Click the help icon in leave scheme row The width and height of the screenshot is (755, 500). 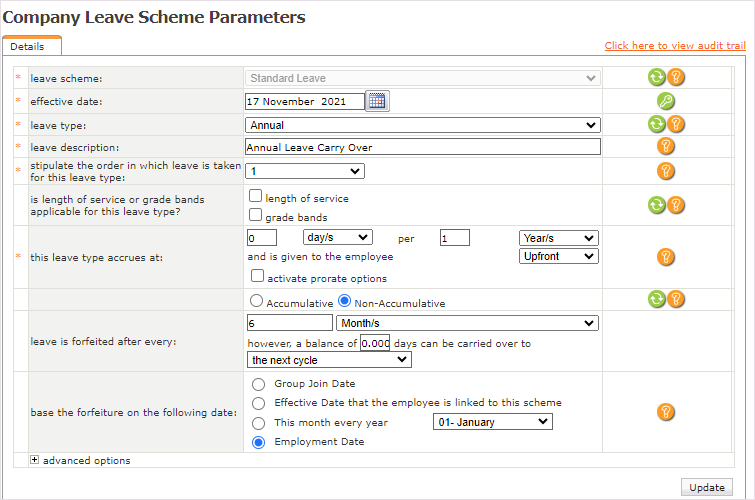[x=676, y=77]
